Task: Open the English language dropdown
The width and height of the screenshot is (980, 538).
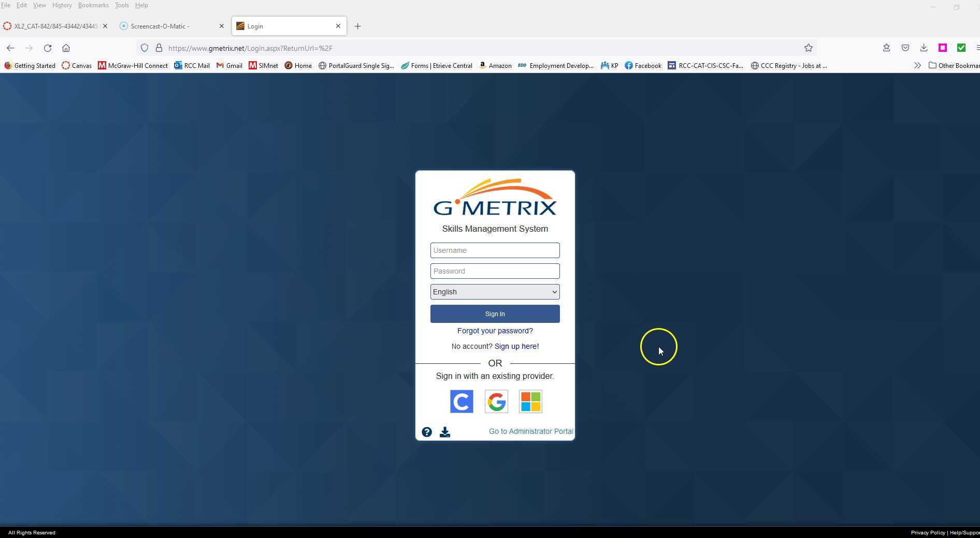Action: point(494,291)
